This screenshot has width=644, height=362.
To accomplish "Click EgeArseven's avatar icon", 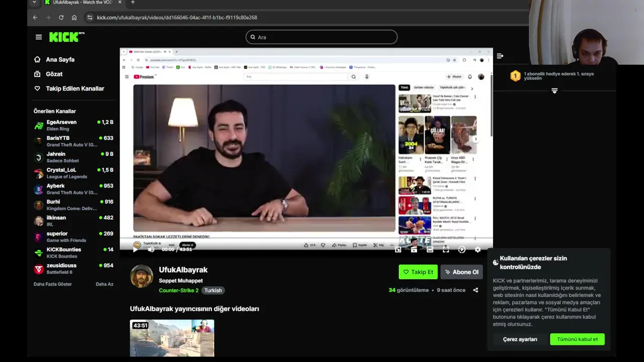I will pyautogui.click(x=39, y=126).
